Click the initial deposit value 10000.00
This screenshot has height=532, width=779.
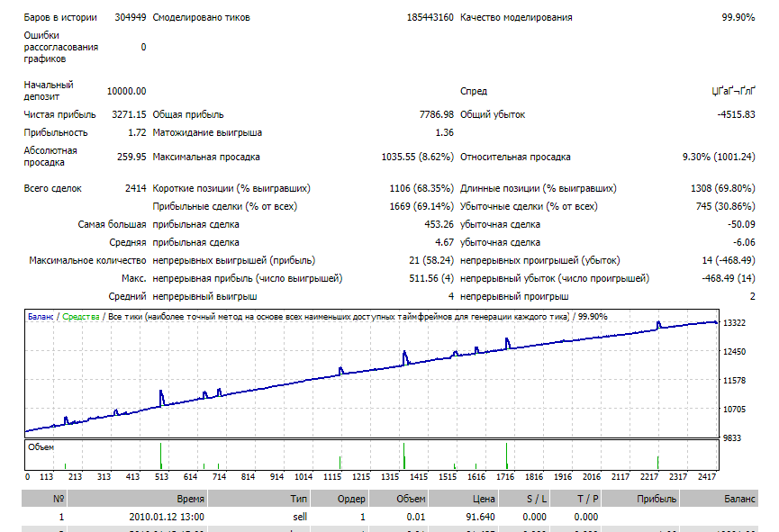point(126,91)
